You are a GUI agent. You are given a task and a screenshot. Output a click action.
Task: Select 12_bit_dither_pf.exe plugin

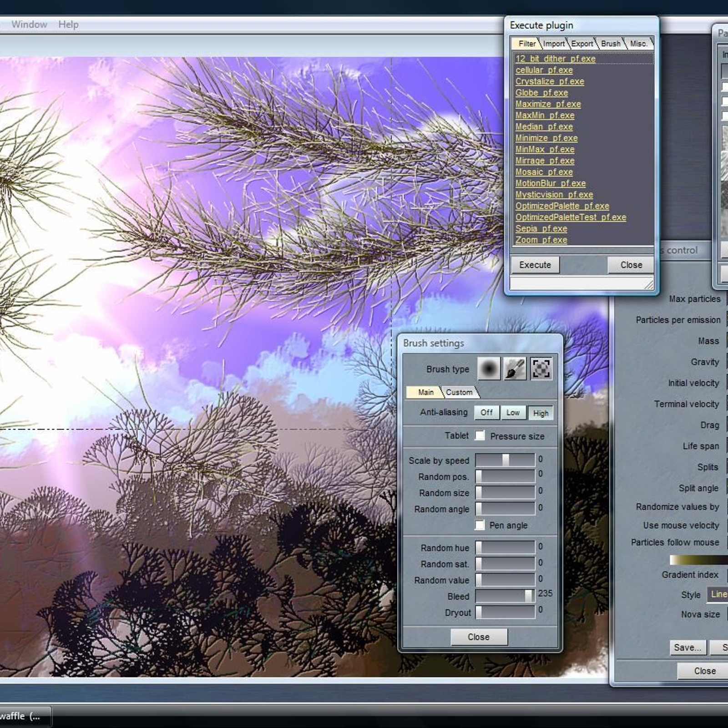[x=556, y=59]
